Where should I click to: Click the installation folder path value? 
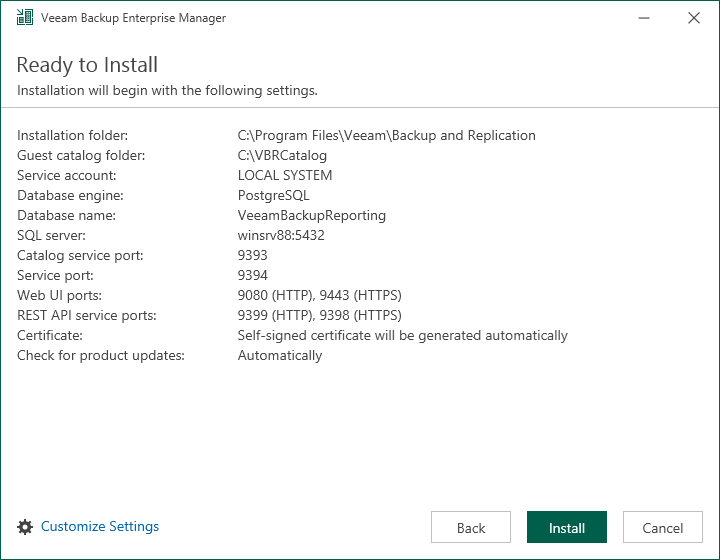386,135
